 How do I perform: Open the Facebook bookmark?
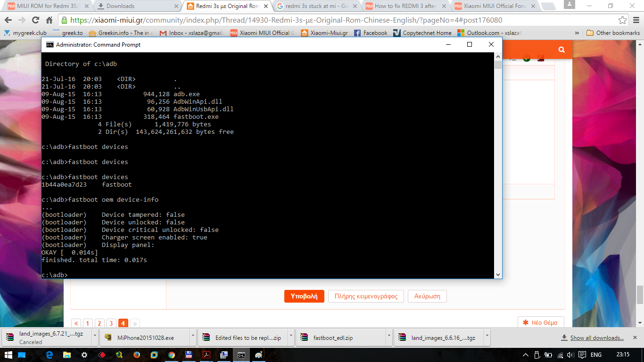(x=371, y=33)
